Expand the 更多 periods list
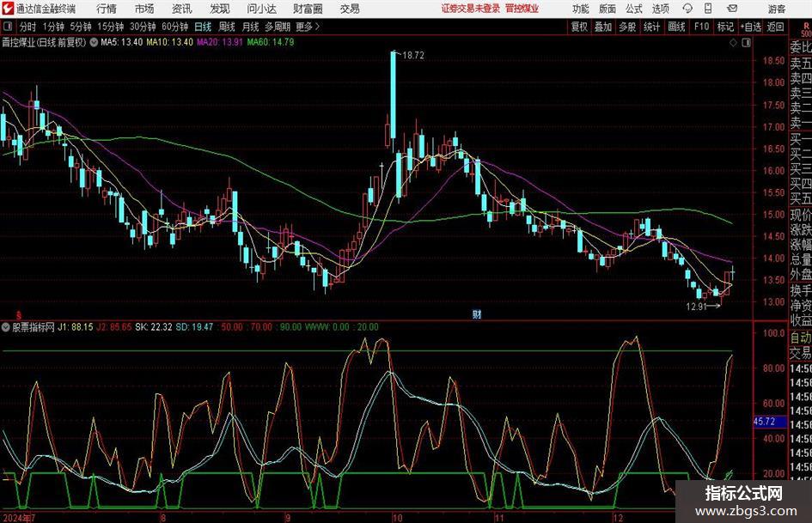The height and width of the screenshot is (523, 812). (308, 27)
